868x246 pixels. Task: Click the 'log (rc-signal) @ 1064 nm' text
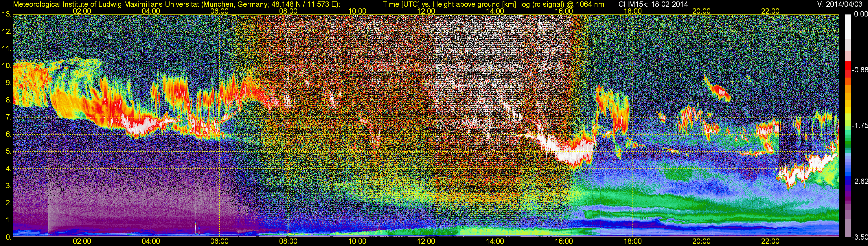click(x=563, y=4)
